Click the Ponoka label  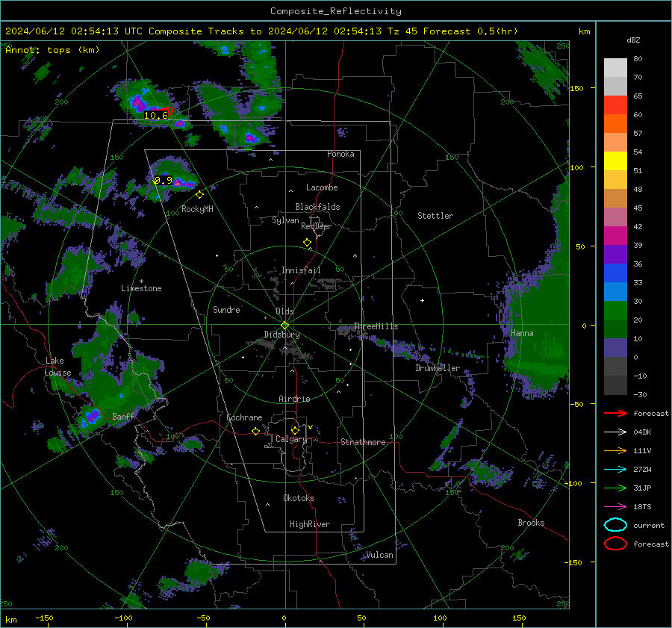click(340, 154)
